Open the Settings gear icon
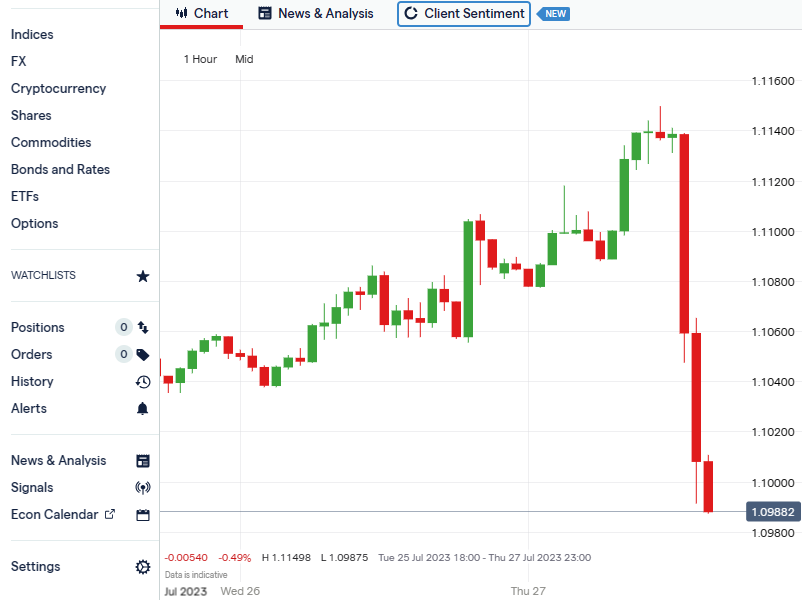802x600 pixels. [143, 567]
